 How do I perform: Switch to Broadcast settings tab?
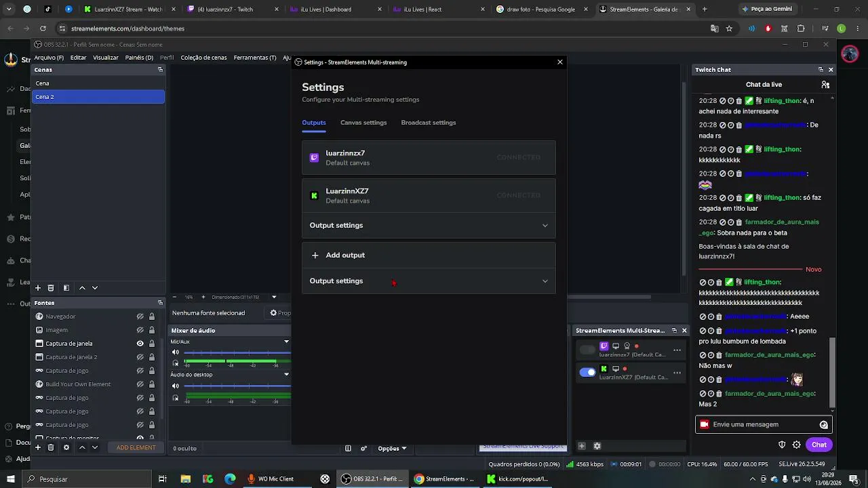429,123
